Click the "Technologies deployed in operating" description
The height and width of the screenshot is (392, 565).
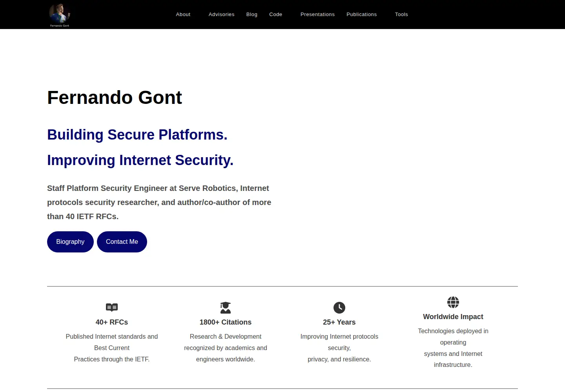pos(453,348)
